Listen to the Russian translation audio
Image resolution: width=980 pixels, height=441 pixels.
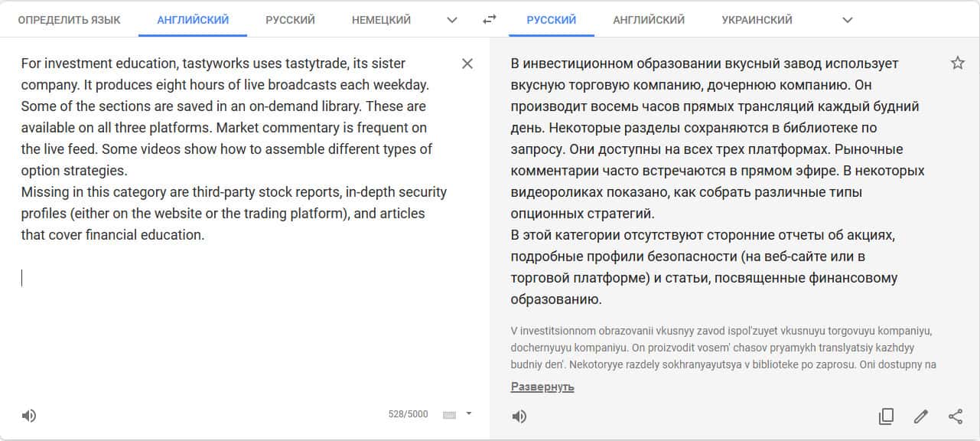(519, 416)
